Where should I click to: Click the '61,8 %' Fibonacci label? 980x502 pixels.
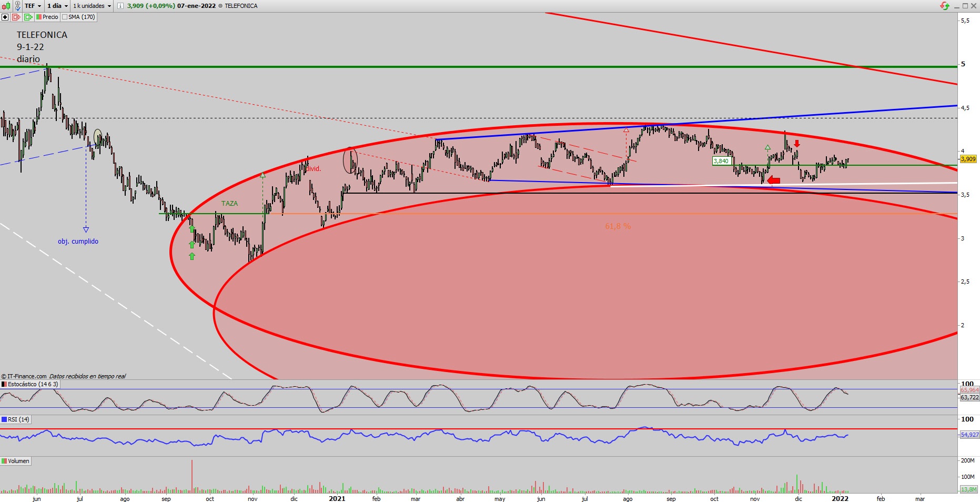click(x=618, y=226)
